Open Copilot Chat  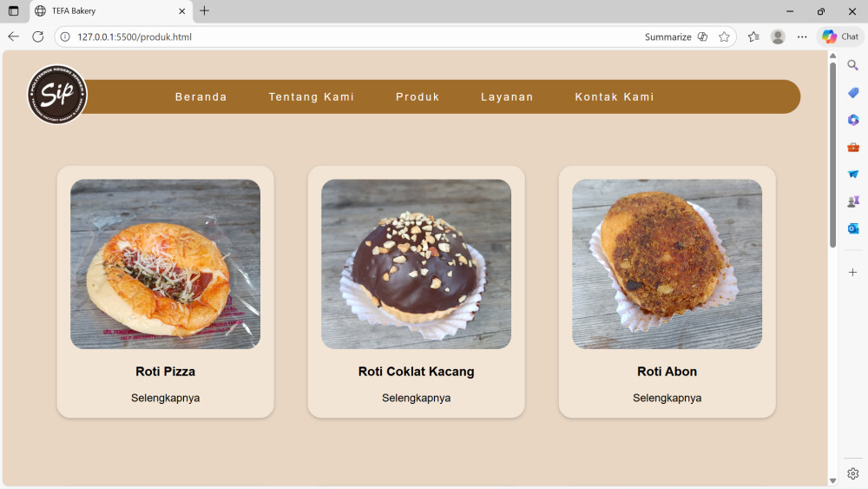click(x=839, y=36)
